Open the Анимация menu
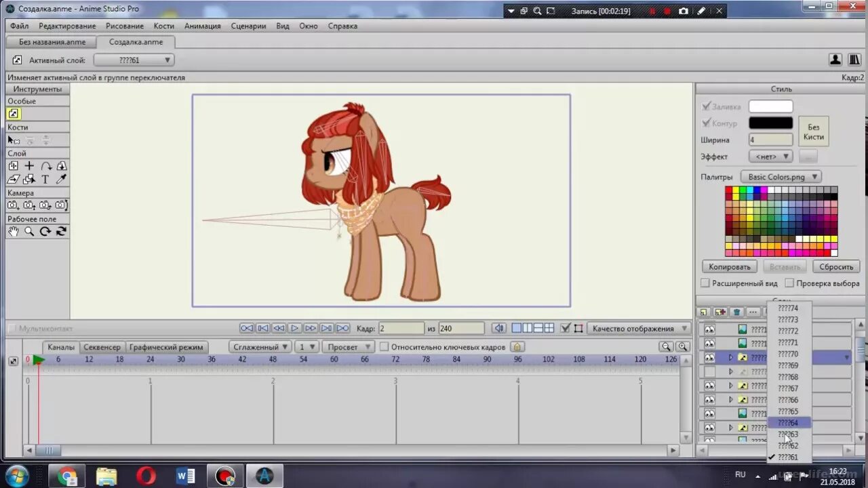Viewport: 868px width, 488px height. point(203,26)
